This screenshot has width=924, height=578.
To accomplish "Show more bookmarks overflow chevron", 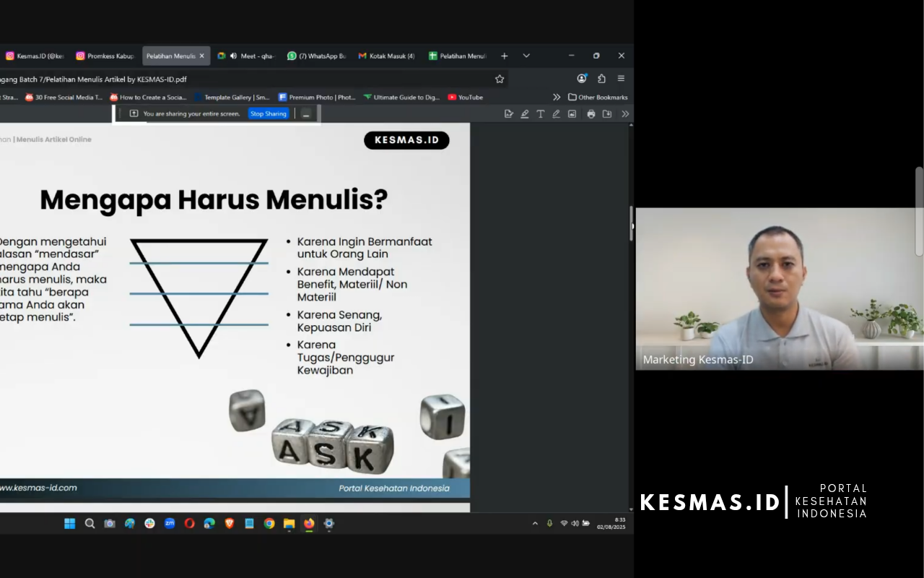I will pyautogui.click(x=557, y=98).
